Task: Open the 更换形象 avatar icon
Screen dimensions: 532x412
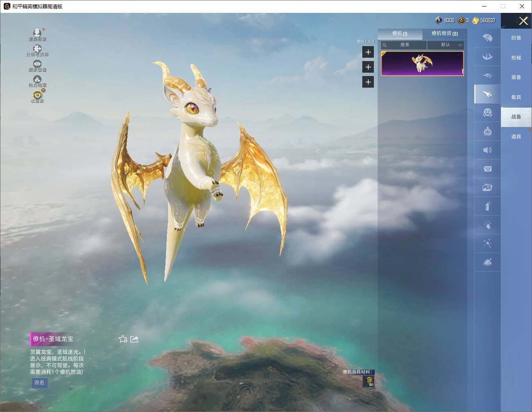Action: click(37, 33)
